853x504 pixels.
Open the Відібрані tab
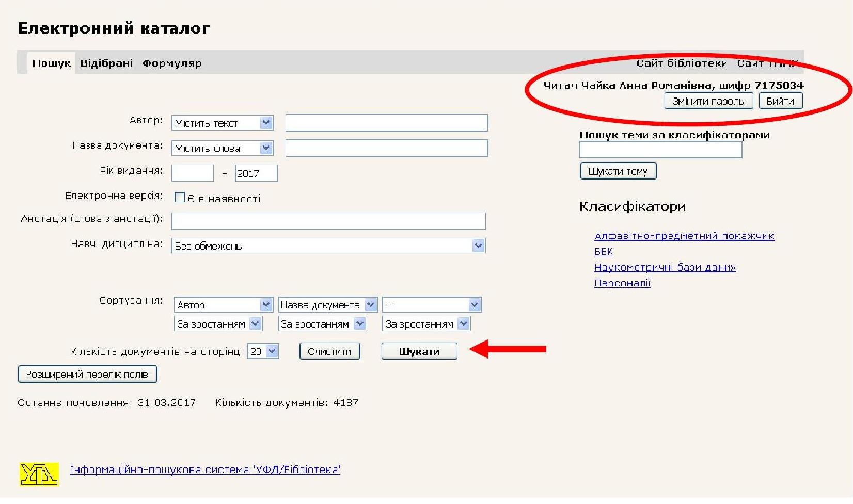(x=106, y=63)
